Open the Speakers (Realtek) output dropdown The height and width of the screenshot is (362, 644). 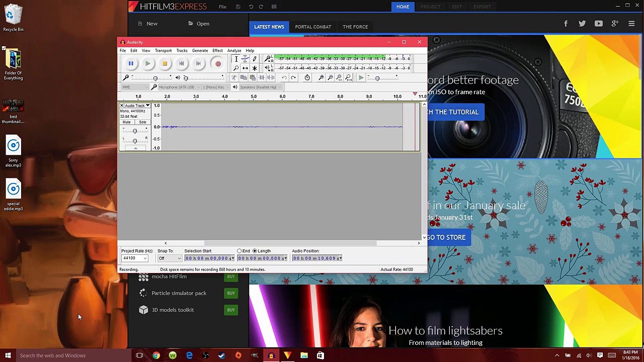click(x=261, y=87)
